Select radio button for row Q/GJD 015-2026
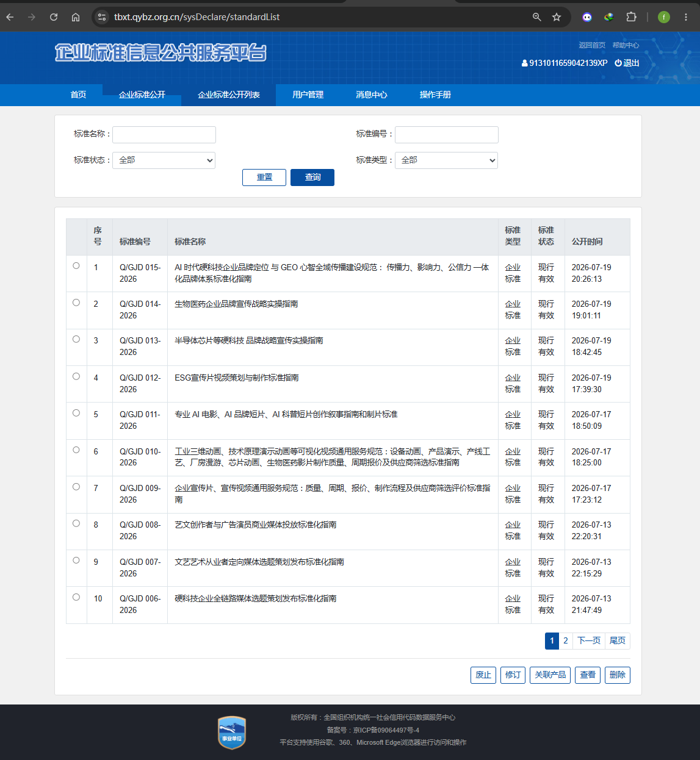This screenshot has height=760, width=700. (x=76, y=265)
